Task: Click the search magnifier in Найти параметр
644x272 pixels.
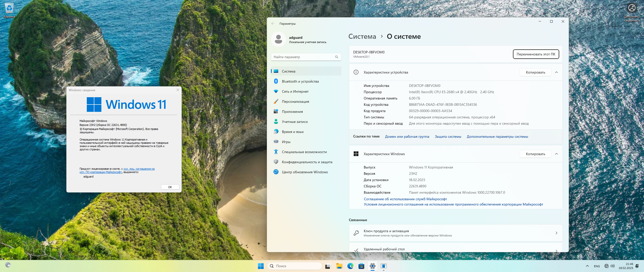Action: pos(336,57)
